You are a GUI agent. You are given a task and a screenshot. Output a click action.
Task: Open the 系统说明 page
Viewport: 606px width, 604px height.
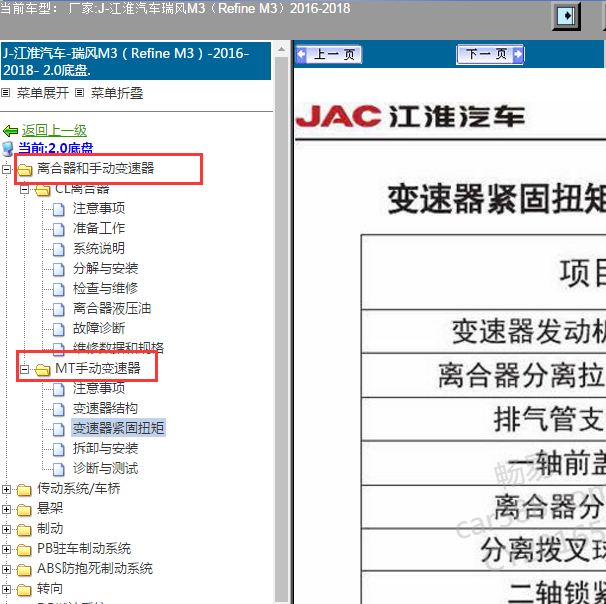point(99,248)
